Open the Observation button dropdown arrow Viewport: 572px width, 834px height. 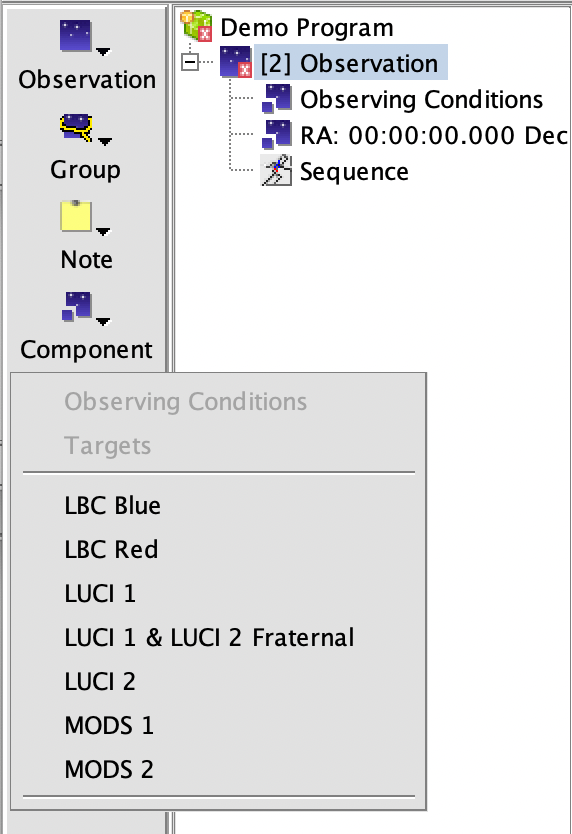pyautogui.click(x=103, y=52)
